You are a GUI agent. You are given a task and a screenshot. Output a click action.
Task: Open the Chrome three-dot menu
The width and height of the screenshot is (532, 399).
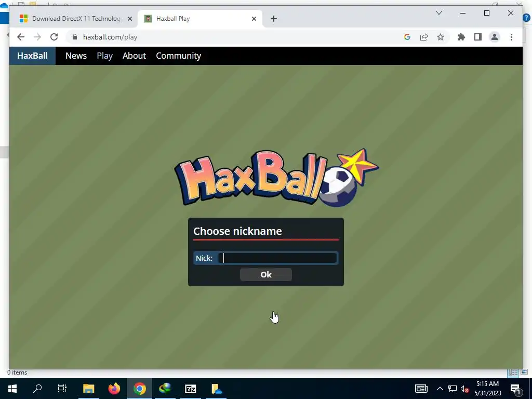511,37
